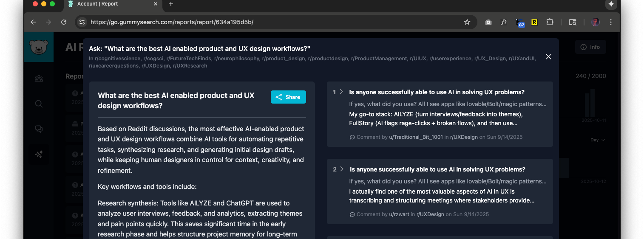Click the extension with 87 badge
Screen dimensions: 644x239
pyautogui.click(x=519, y=22)
